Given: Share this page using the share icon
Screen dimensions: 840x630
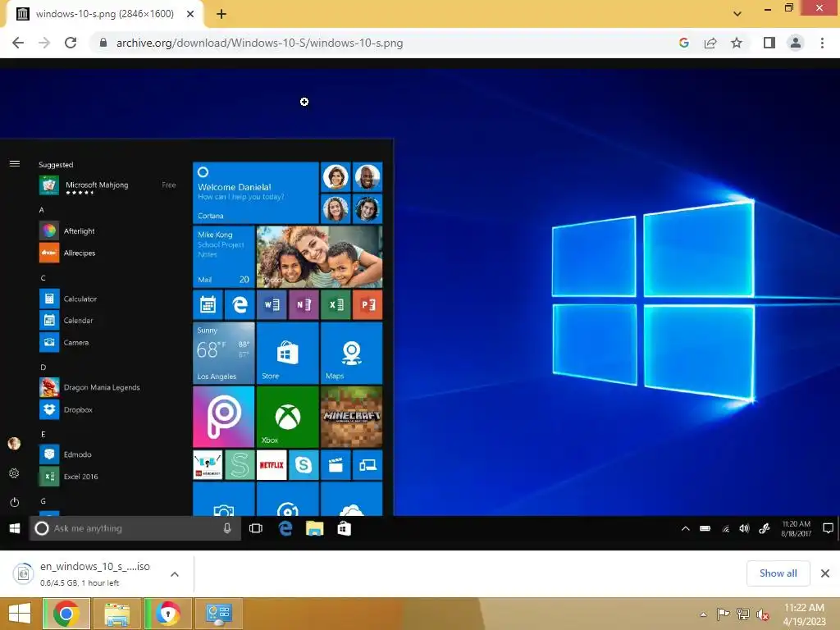Looking at the screenshot, I should 710,43.
